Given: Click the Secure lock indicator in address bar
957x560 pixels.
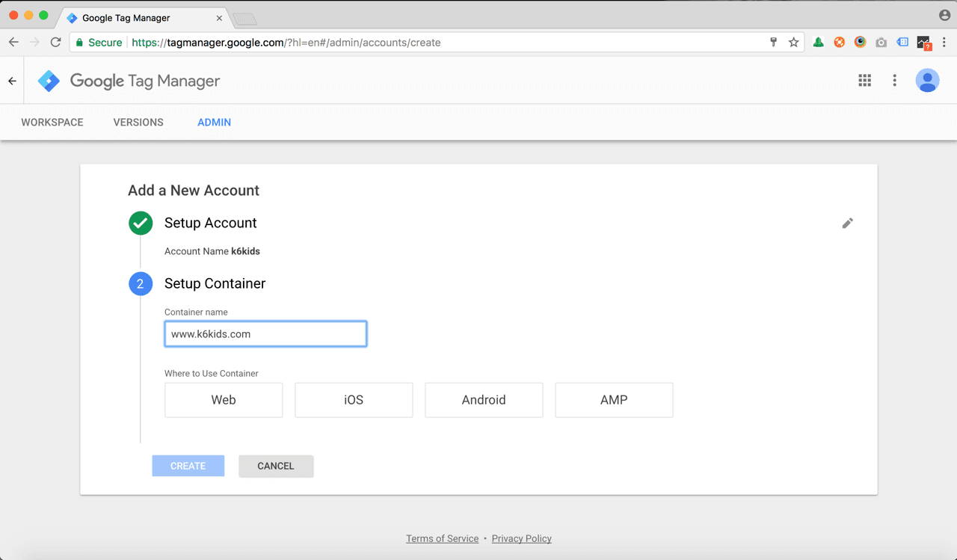Looking at the screenshot, I should tap(99, 43).
